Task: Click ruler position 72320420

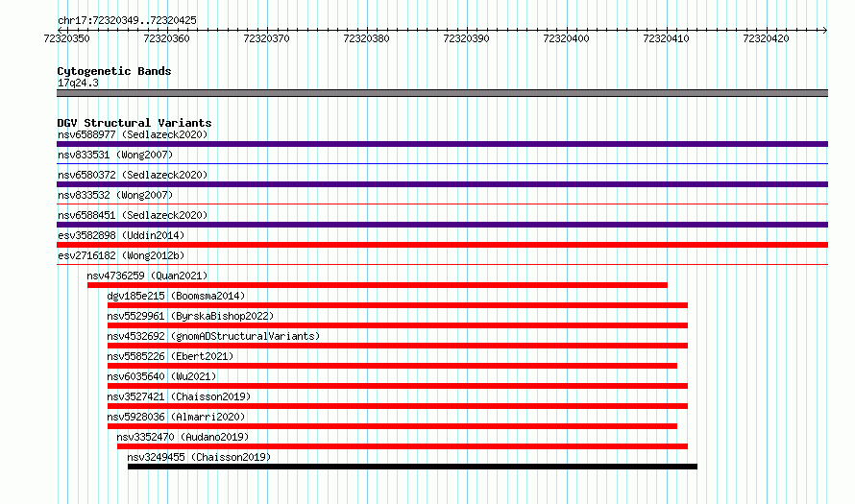Action: coord(766,38)
